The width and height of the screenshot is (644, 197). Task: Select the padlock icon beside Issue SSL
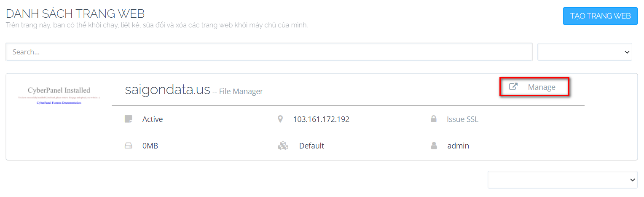(x=433, y=119)
